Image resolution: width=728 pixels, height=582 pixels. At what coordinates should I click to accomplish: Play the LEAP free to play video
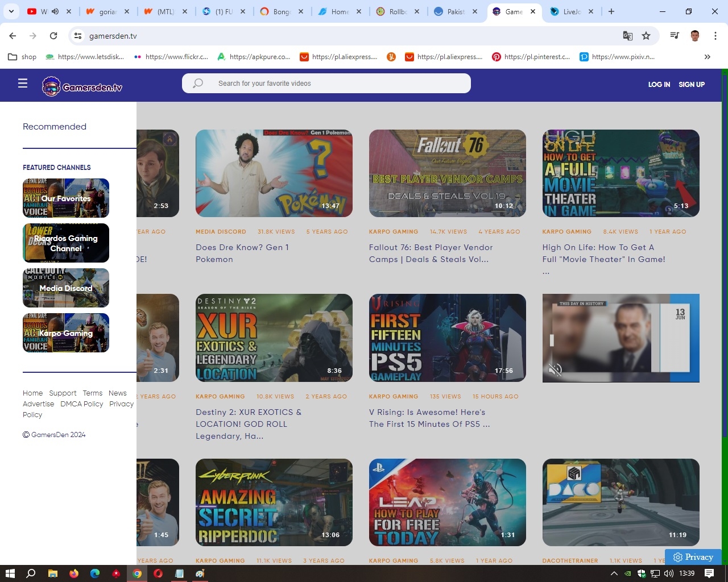point(448,502)
